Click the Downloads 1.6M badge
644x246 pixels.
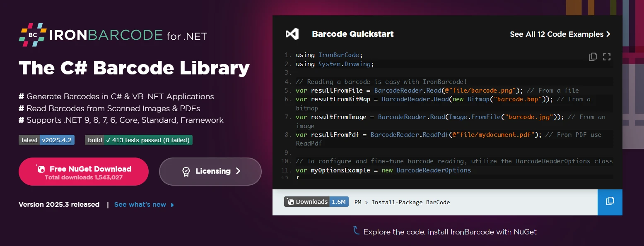tap(316, 202)
